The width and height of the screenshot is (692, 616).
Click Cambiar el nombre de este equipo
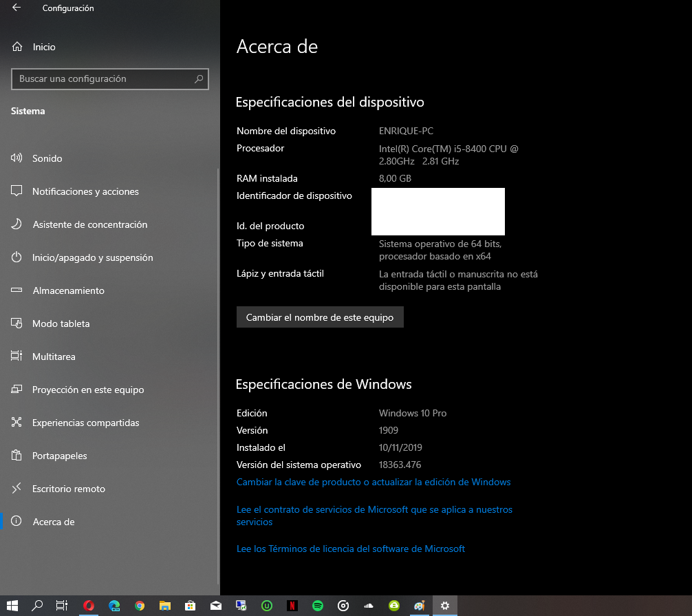(320, 317)
